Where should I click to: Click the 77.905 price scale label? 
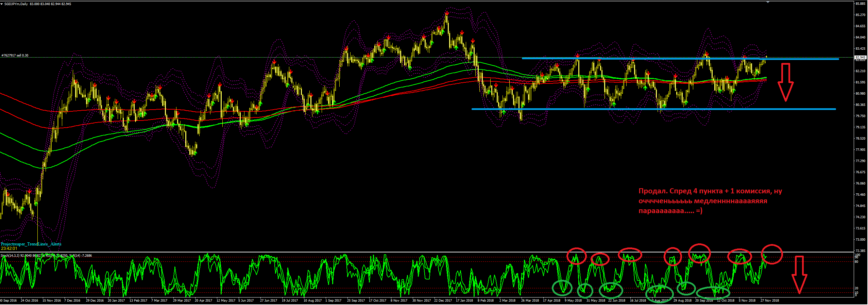coord(860,150)
